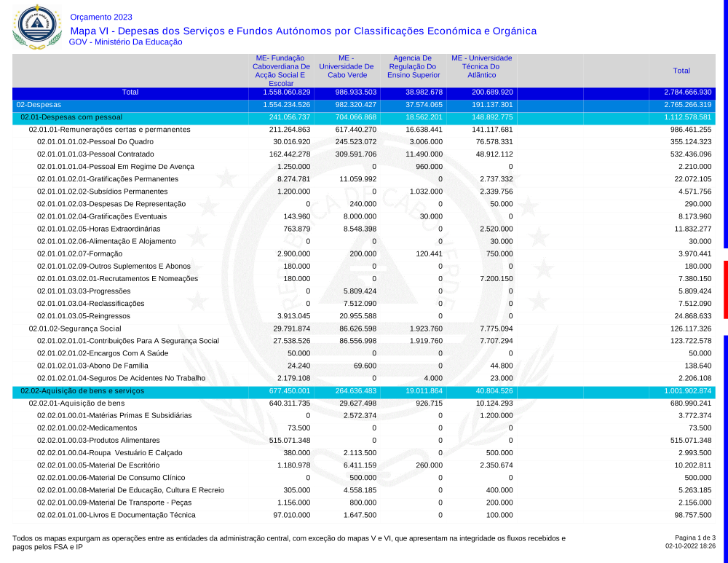
Task: Select the '02.01.02-Segurança Social' row
Action: pos(74,328)
